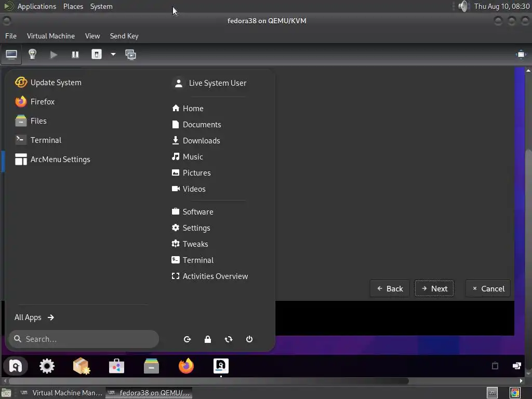This screenshot has width=532, height=399.
Task: Click the restart icon in ArcMenu
Action: tap(229, 339)
